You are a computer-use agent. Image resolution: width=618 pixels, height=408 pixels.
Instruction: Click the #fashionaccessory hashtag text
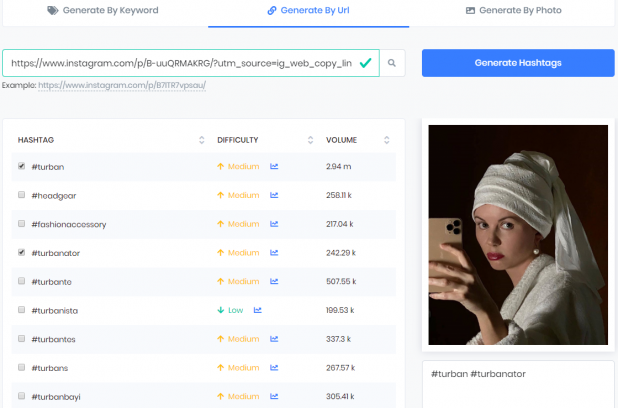[x=69, y=224]
